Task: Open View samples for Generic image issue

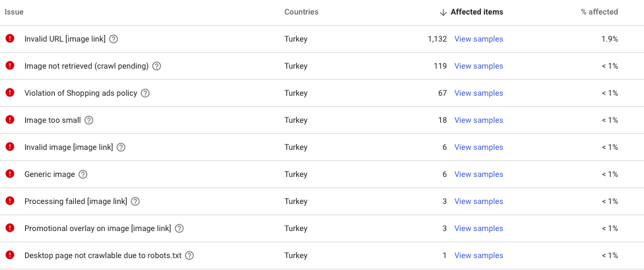Action: (x=478, y=174)
